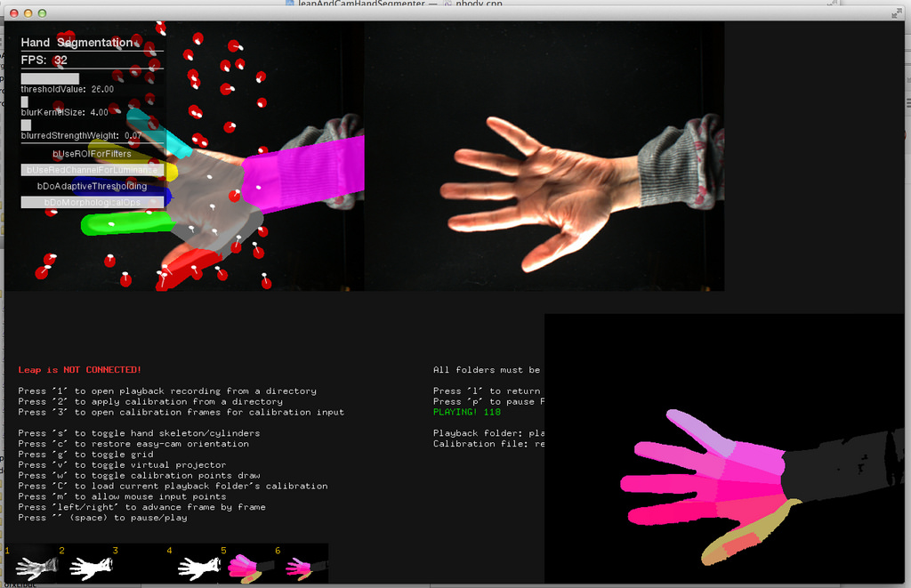Click "Press 'l' to return" line

[487, 391]
